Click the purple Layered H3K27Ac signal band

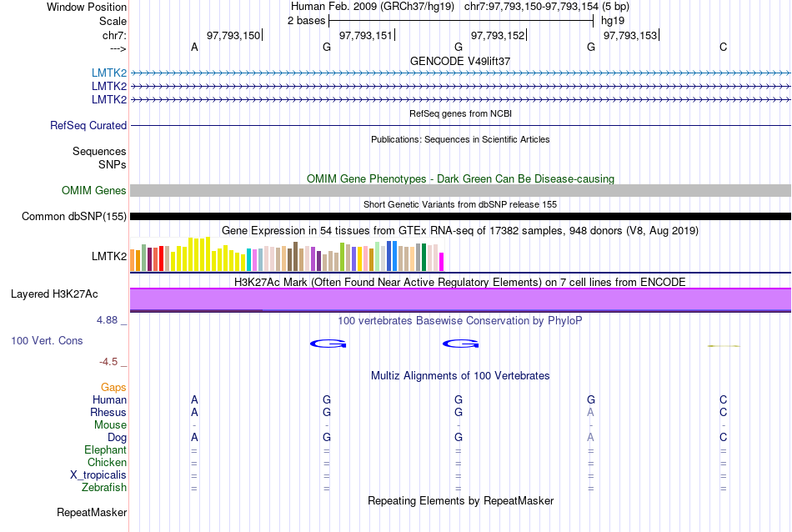point(460,299)
